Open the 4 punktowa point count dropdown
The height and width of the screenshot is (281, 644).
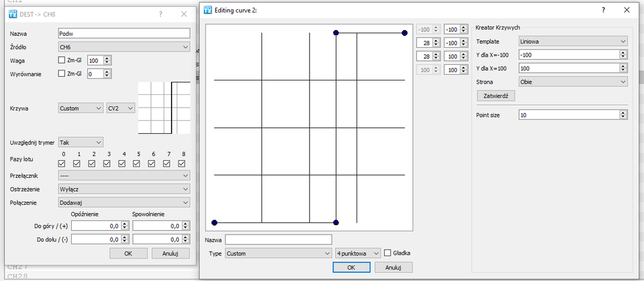click(x=358, y=253)
